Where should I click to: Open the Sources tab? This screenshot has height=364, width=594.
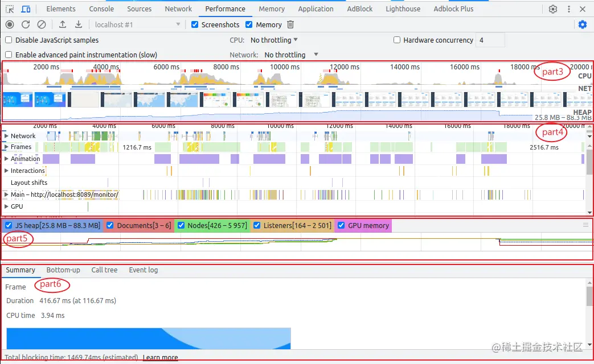coord(139,9)
